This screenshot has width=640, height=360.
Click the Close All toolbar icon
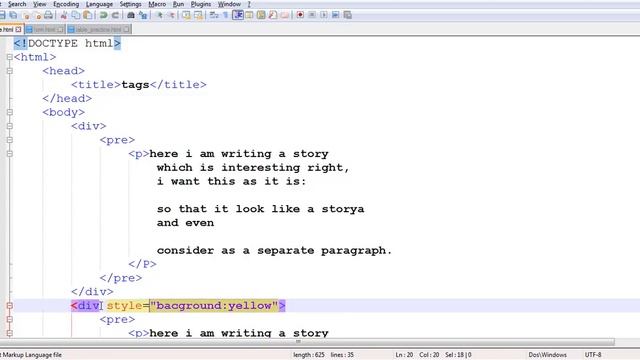coord(38,15)
